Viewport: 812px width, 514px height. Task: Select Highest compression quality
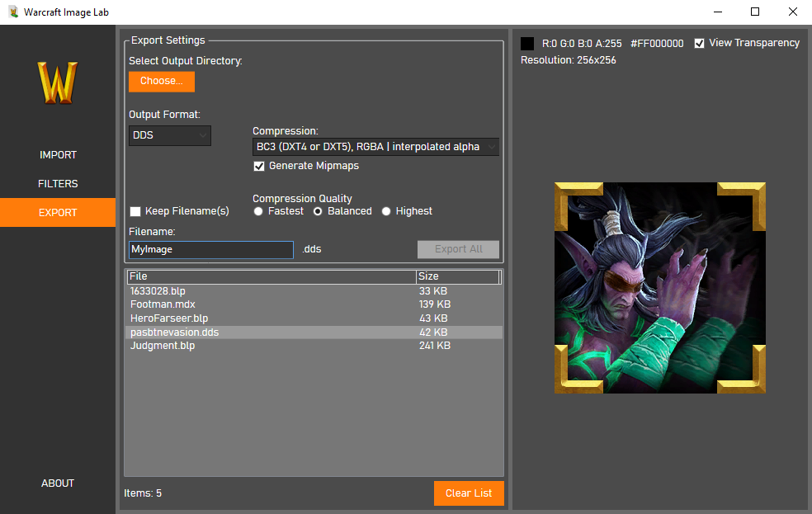tap(386, 211)
